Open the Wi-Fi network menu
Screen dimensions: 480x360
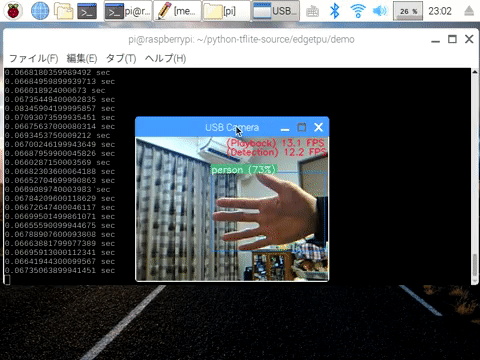[x=358, y=11]
